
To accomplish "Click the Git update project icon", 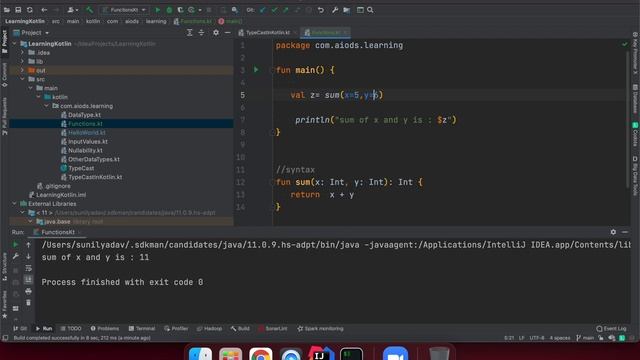I will pos(263,10).
